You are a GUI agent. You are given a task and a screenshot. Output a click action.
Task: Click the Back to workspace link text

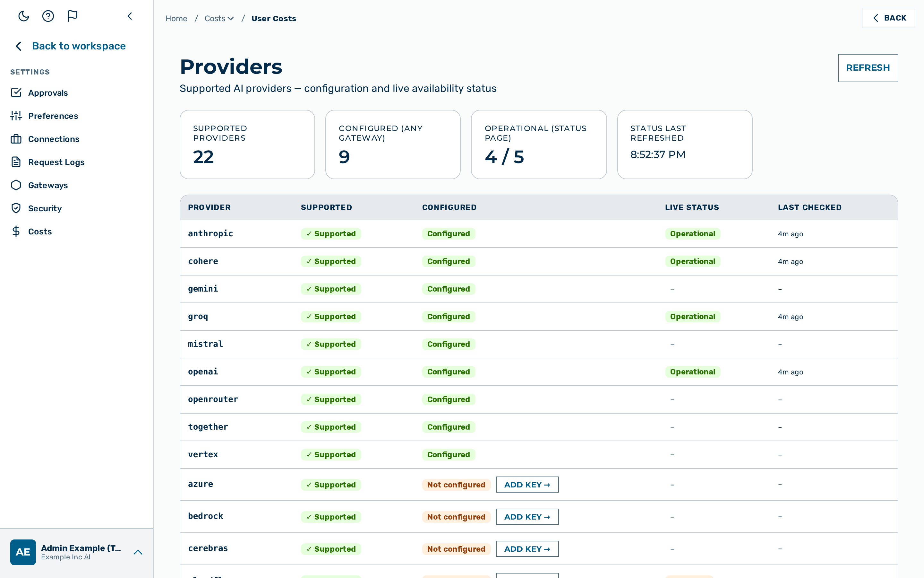(x=79, y=46)
